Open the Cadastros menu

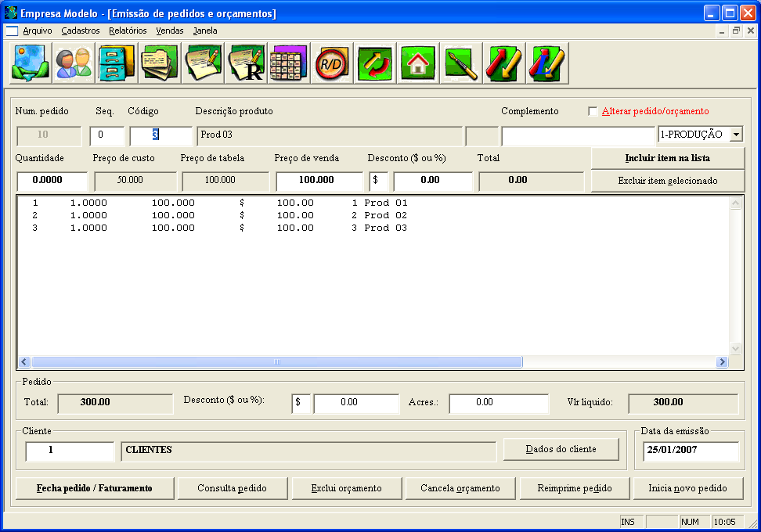click(x=81, y=31)
